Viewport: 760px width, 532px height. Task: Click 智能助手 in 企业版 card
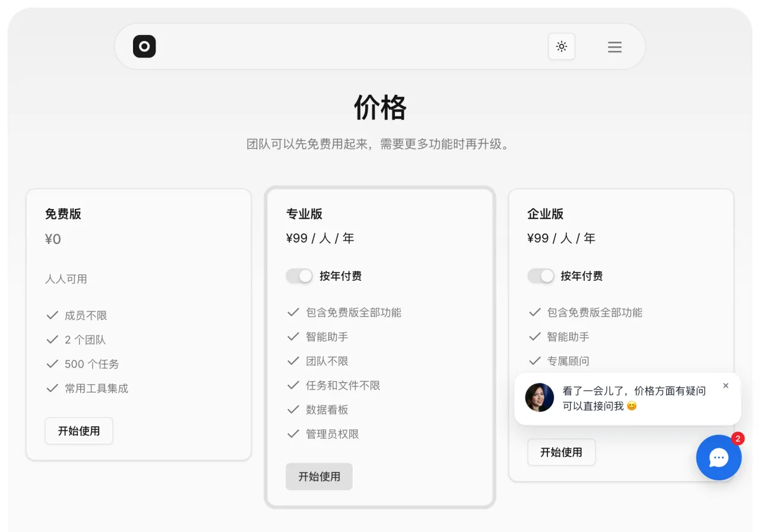[x=568, y=337]
